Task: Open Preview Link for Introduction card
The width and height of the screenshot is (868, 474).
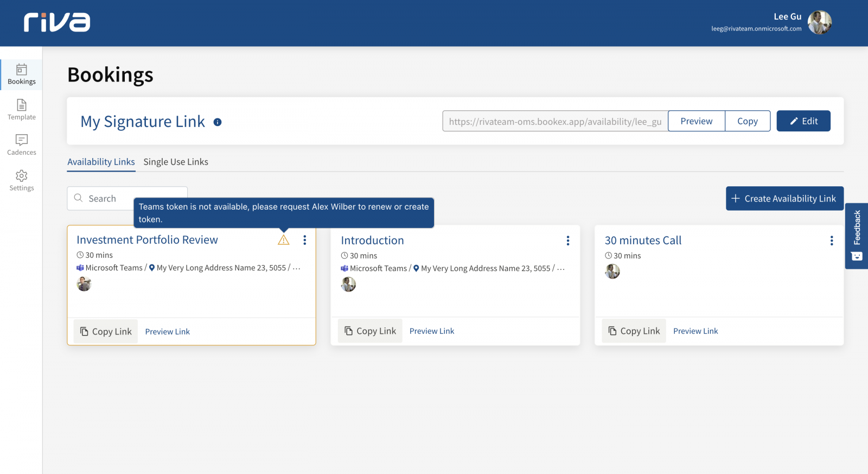Action: point(432,331)
